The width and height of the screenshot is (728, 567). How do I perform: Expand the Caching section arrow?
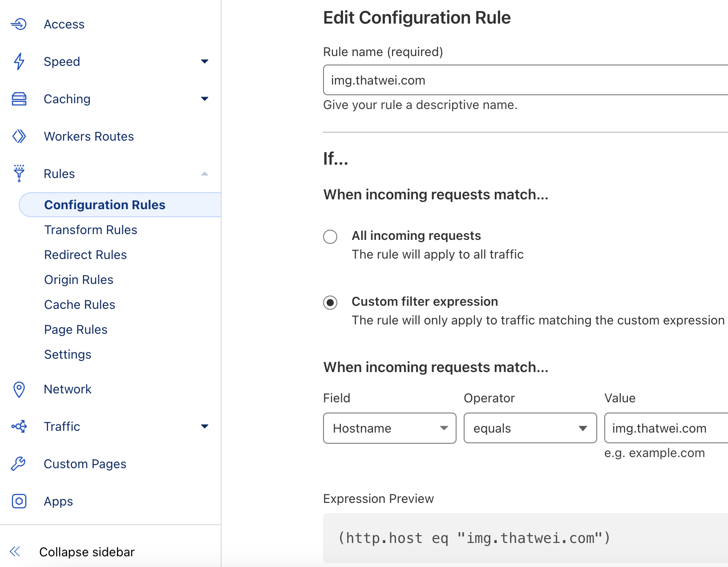pyautogui.click(x=205, y=99)
